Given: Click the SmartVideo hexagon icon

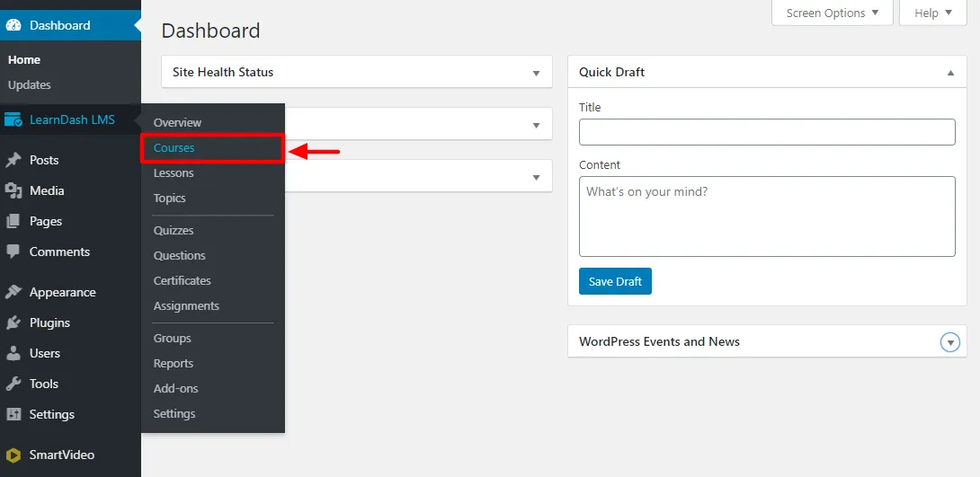Looking at the screenshot, I should tap(13, 455).
